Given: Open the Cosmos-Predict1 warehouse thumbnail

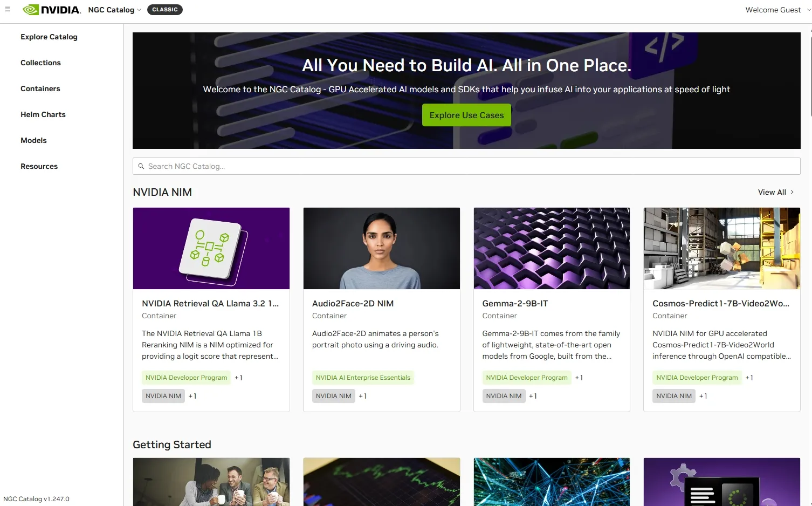Looking at the screenshot, I should [722, 248].
